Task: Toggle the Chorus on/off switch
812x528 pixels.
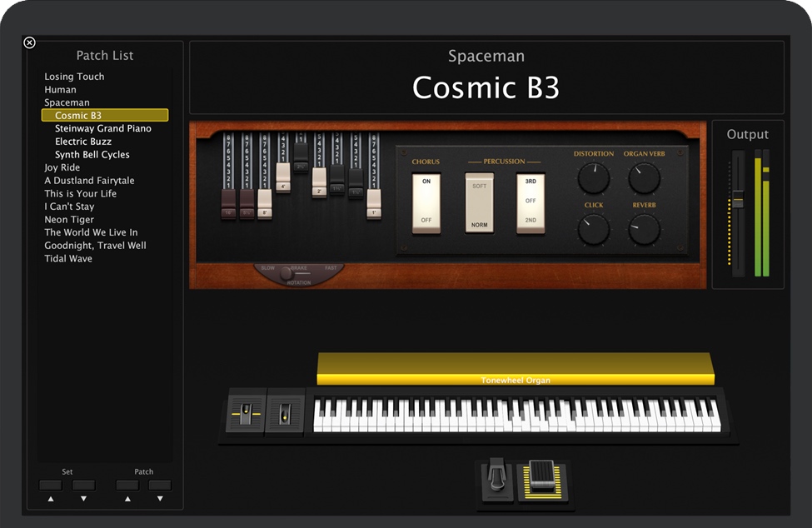Action: point(426,202)
